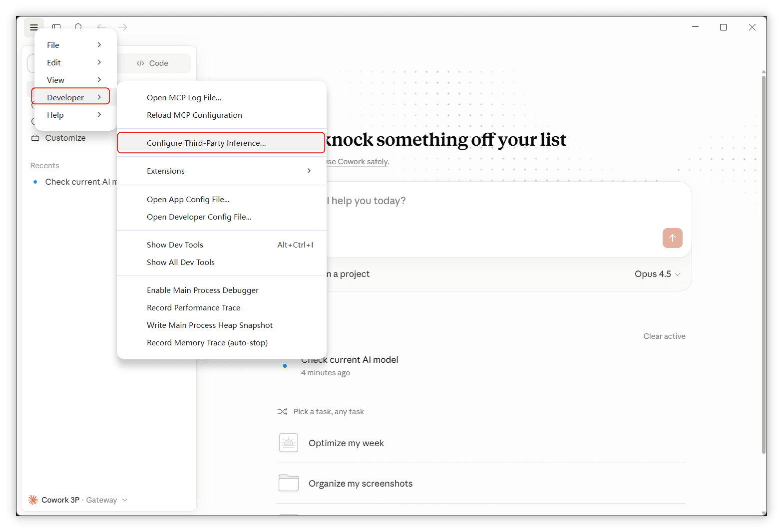Viewport: 783px width, 532px height.
Task: Toggle the sidebar panel icon
Action: click(x=56, y=27)
